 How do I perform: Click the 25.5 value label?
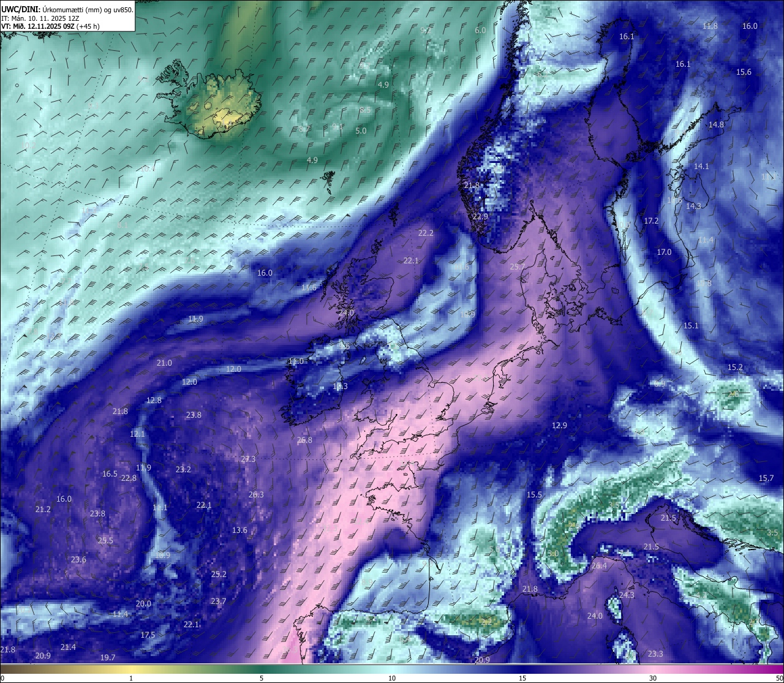click(105, 541)
